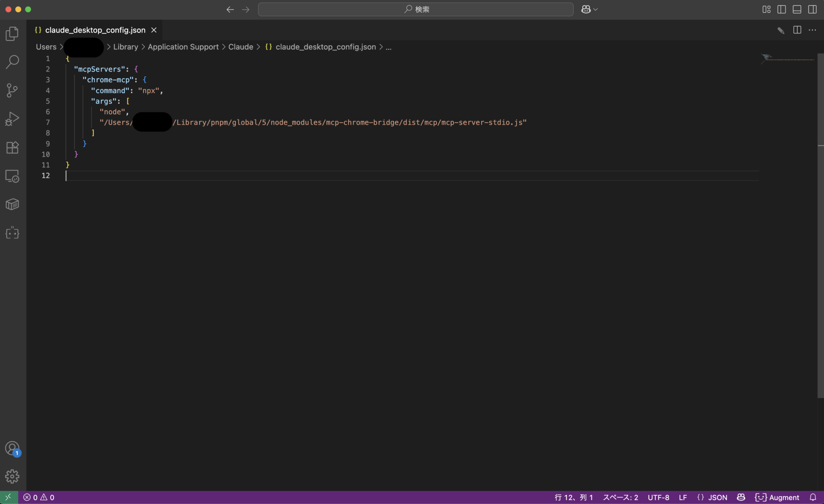This screenshot has height=504, width=824.
Task: Open the Explorer view in activity bar
Action: pyautogui.click(x=12, y=33)
